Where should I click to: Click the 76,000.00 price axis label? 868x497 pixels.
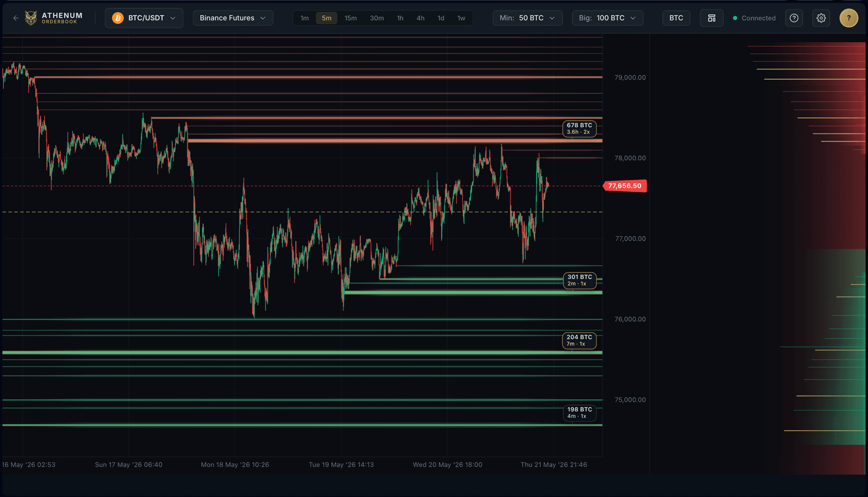click(x=630, y=319)
